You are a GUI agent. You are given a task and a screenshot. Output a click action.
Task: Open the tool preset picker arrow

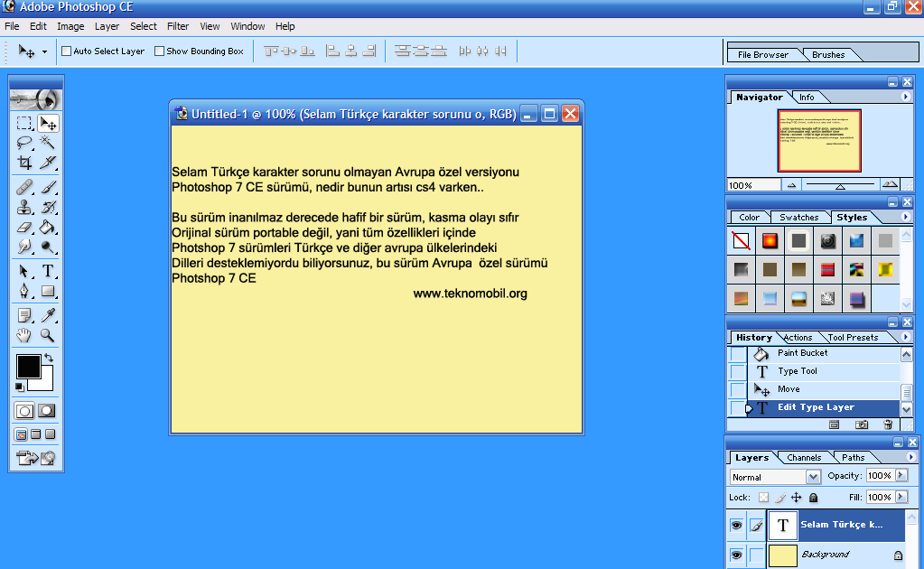[44, 51]
